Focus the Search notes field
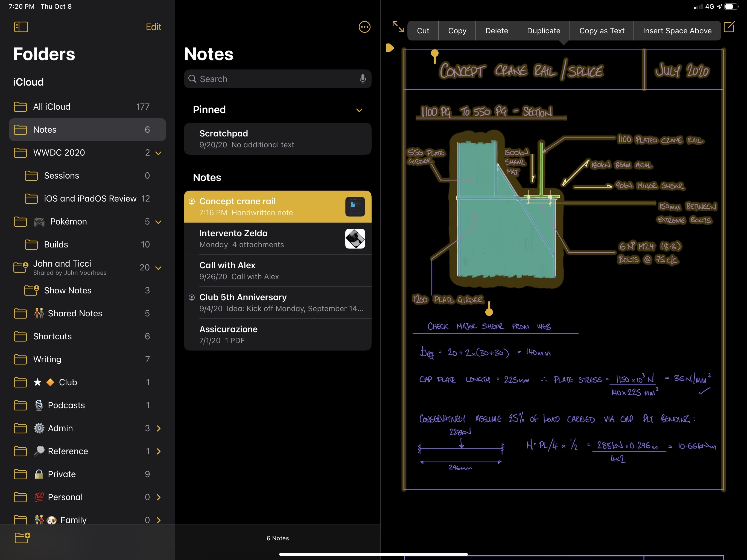Image resolution: width=747 pixels, height=560 pixels. (278, 79)
